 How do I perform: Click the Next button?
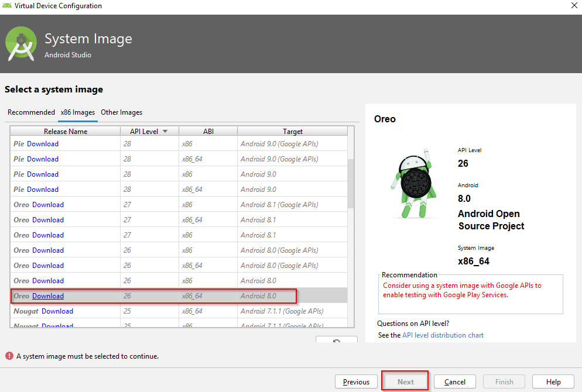coord(405,381)
